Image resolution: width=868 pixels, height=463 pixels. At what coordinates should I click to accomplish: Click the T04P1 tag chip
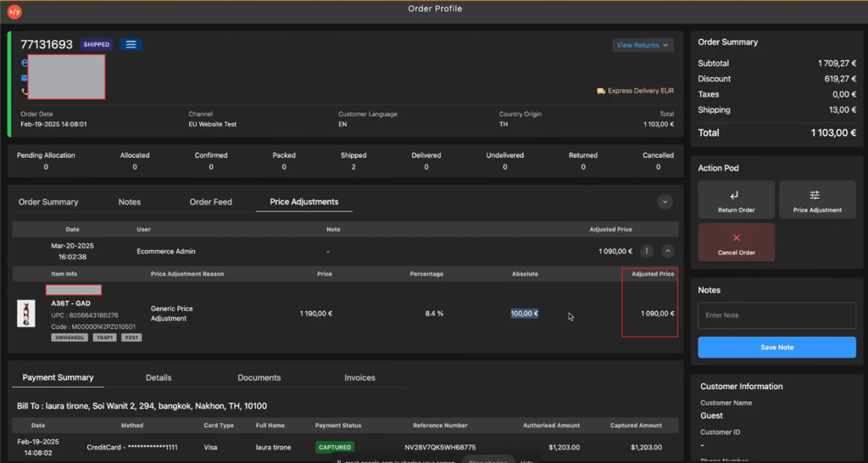104,337
